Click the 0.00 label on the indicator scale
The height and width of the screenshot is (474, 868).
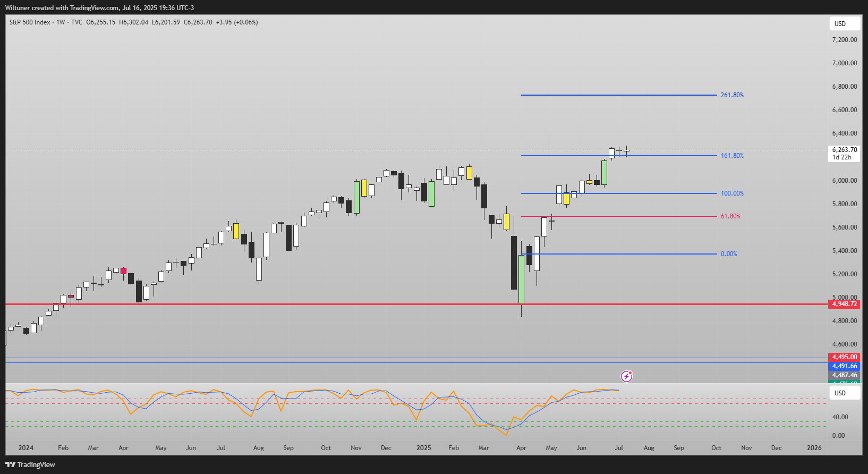(x=838, y=436)
